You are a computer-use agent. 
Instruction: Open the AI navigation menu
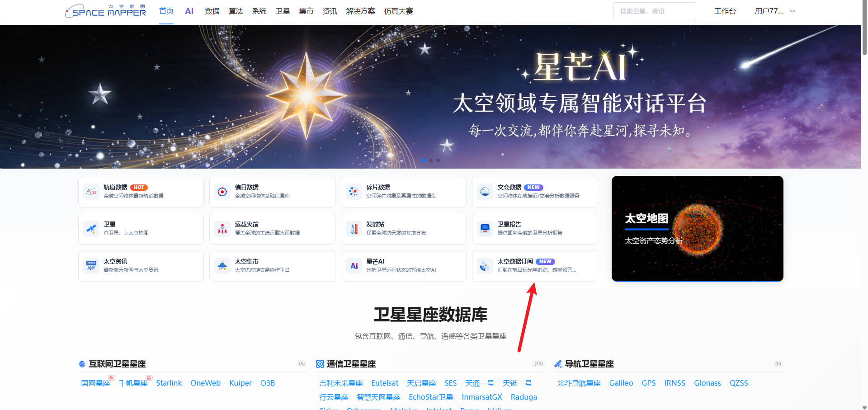point(189,11)
